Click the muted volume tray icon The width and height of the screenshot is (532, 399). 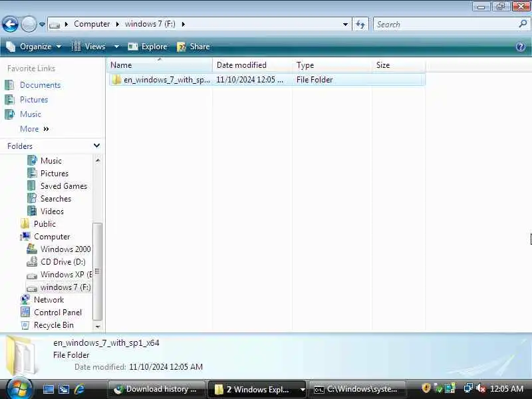click(480, 388)
